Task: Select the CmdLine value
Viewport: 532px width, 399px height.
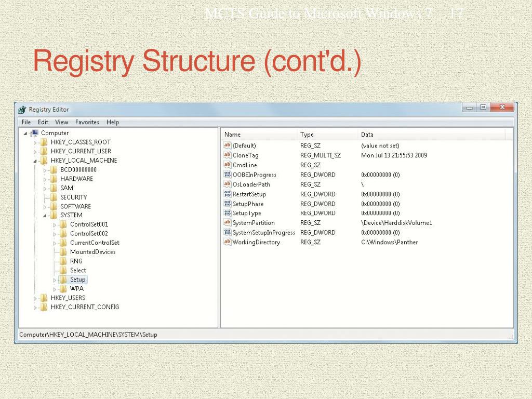Action: [245, 165]
